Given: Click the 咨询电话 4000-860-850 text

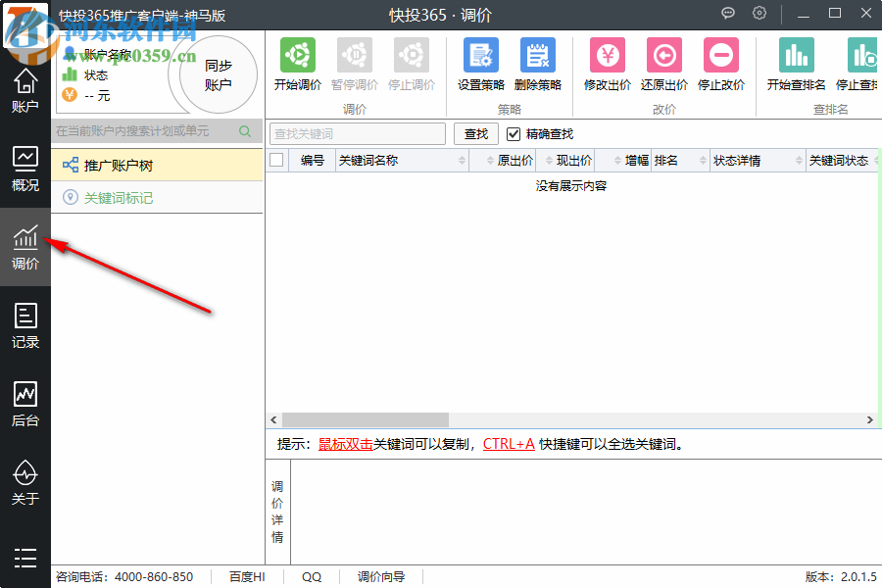Looking at the screenshot, I should 124,577.
